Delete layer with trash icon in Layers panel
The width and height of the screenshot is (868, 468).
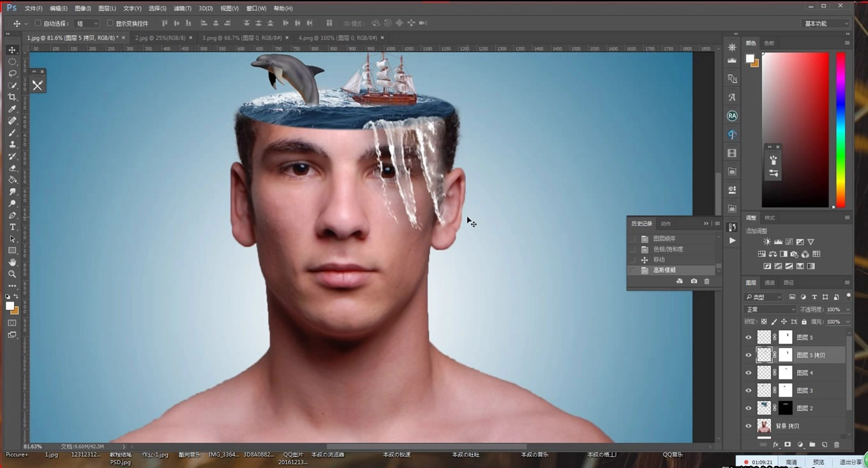pos(836,444)
